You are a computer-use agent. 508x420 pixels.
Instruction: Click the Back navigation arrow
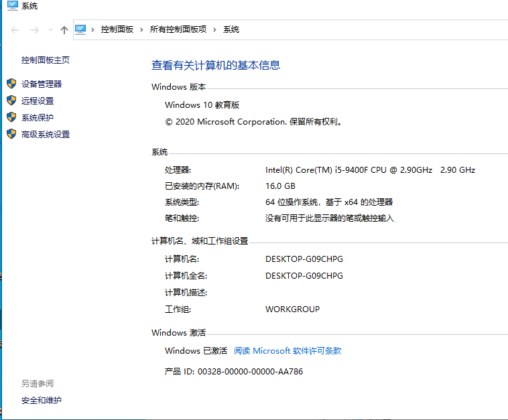15,29
